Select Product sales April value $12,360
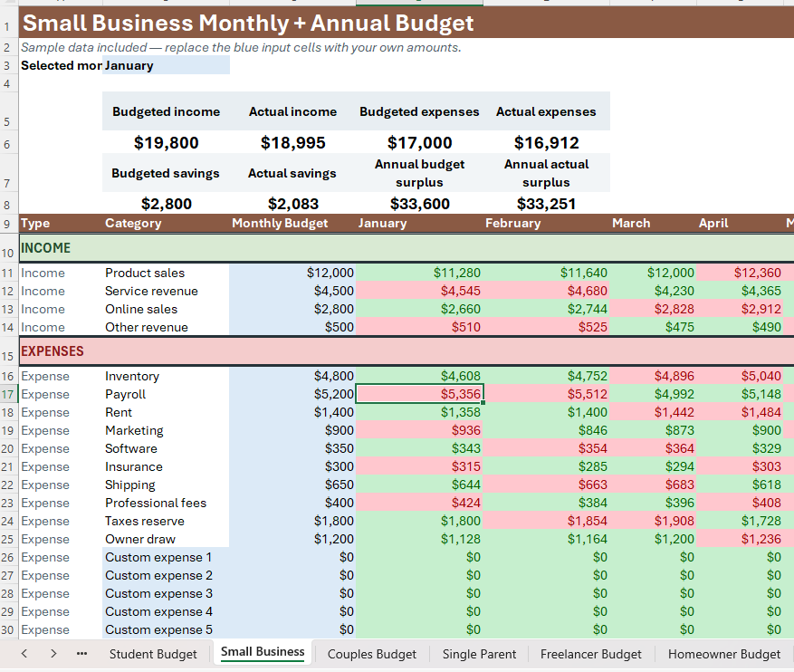 [x=741, y=273]
